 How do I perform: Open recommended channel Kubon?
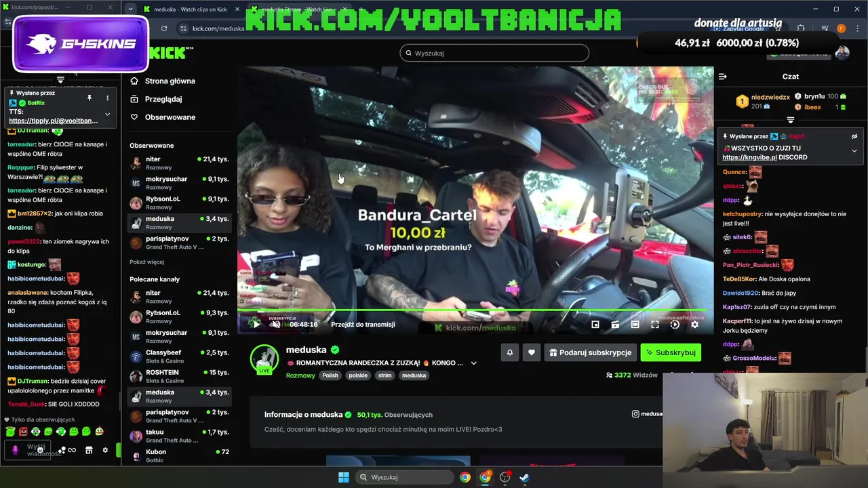pyautogui.click(x=180, y=455)
